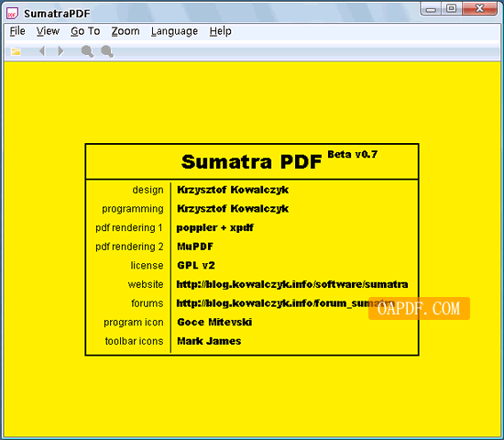Click the toolbar icons label
This screenshot has width=504, height=440.
(134, 341)
